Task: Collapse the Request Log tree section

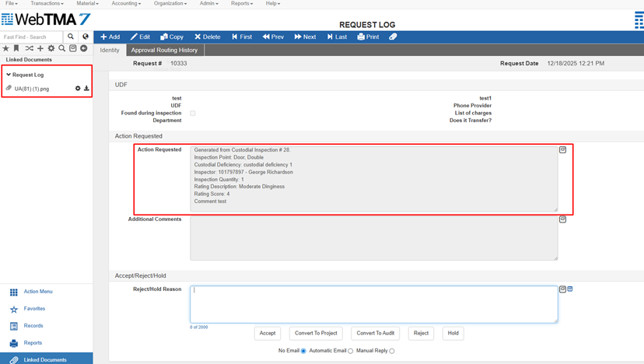Action: 9,75
